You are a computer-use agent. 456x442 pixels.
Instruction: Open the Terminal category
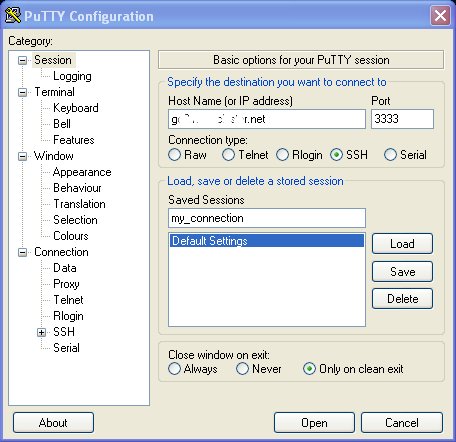(55, 92)
